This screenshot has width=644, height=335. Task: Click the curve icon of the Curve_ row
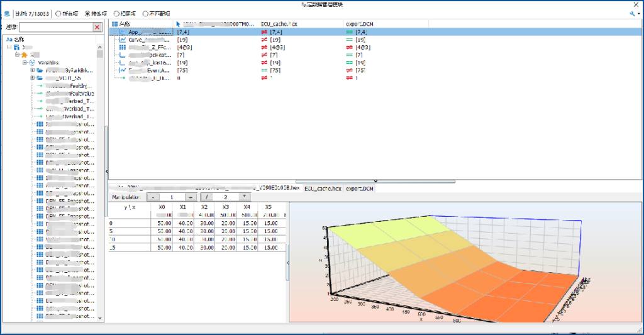click(x=123, y=40)
